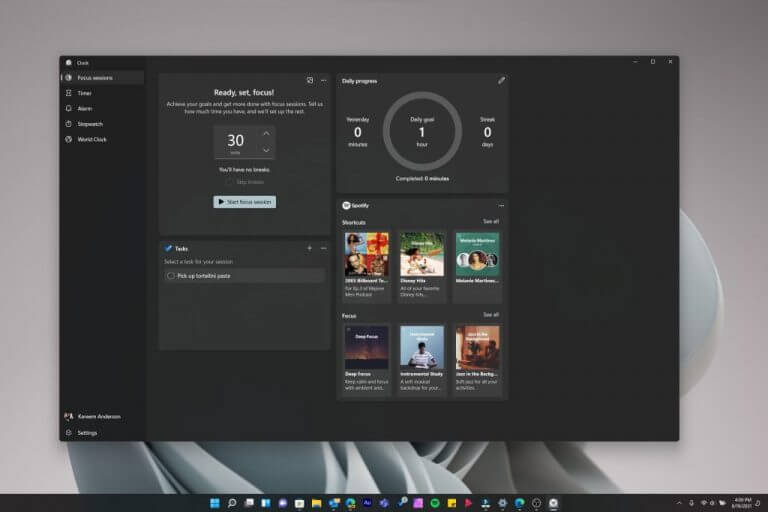Click the Yesterday 0 minutes value

[358, 132]
